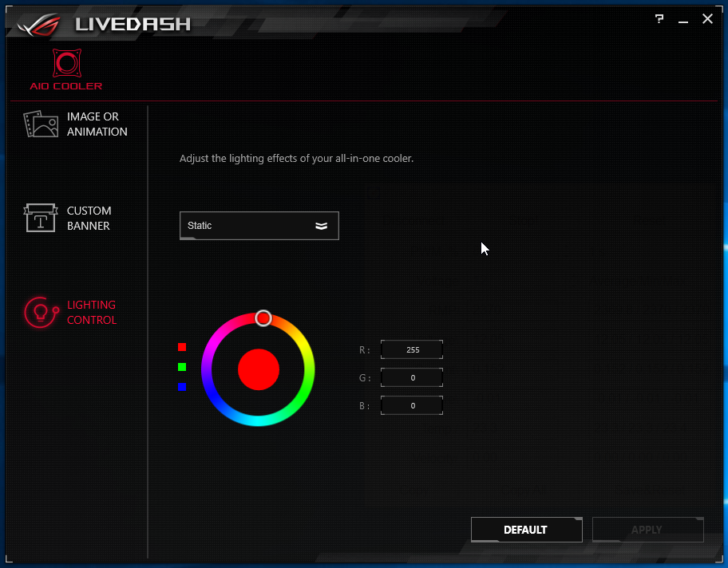Screen dimensions: 728x568
Task: Click the 'Adjust the lighting effects' description text
Action: click(x=296, y=158)
